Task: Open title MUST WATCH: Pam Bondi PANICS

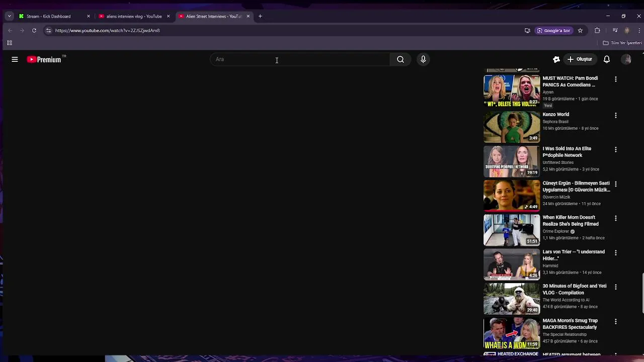Action: click(570, 81)
